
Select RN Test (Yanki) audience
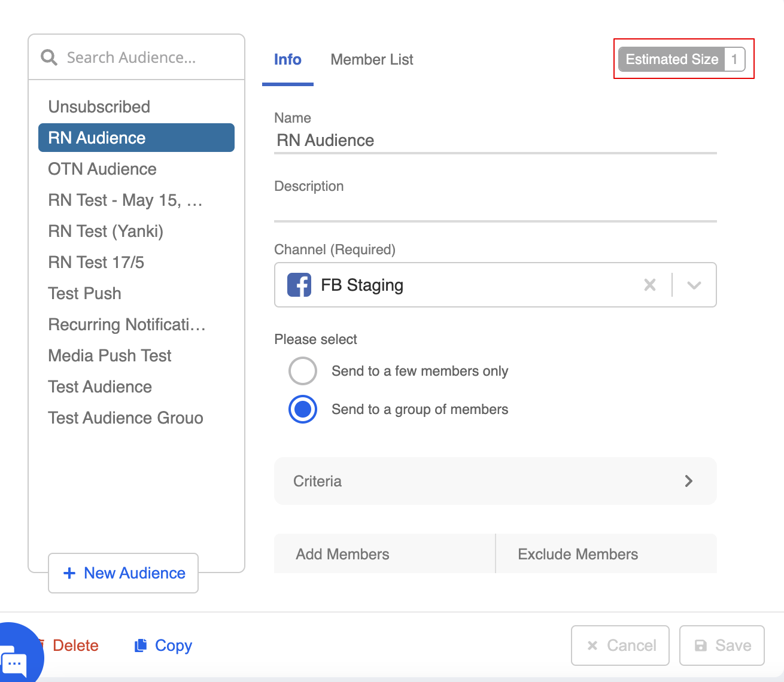coord(136,231)
